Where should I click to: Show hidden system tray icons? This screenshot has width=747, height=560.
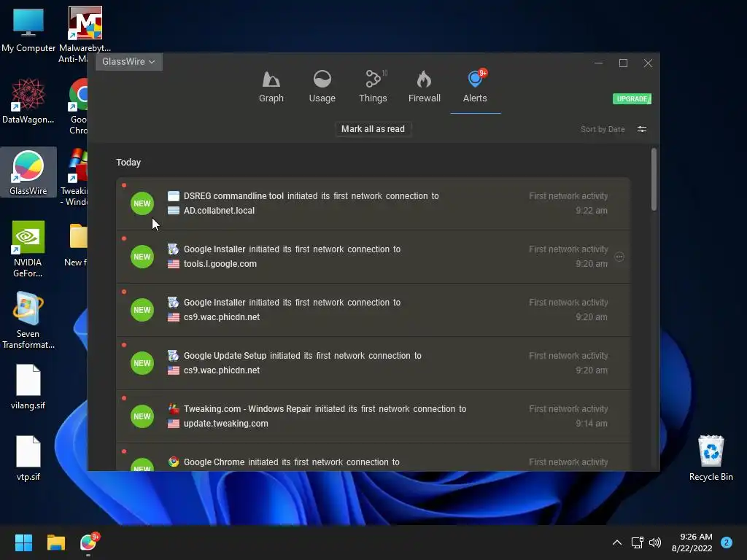(x=616, y=542)
